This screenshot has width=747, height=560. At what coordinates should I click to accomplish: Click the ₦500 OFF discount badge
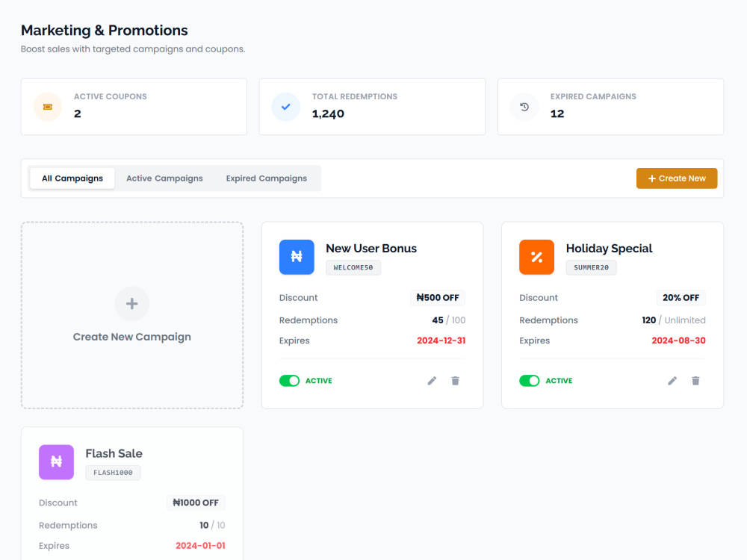(x=437, y=298)
